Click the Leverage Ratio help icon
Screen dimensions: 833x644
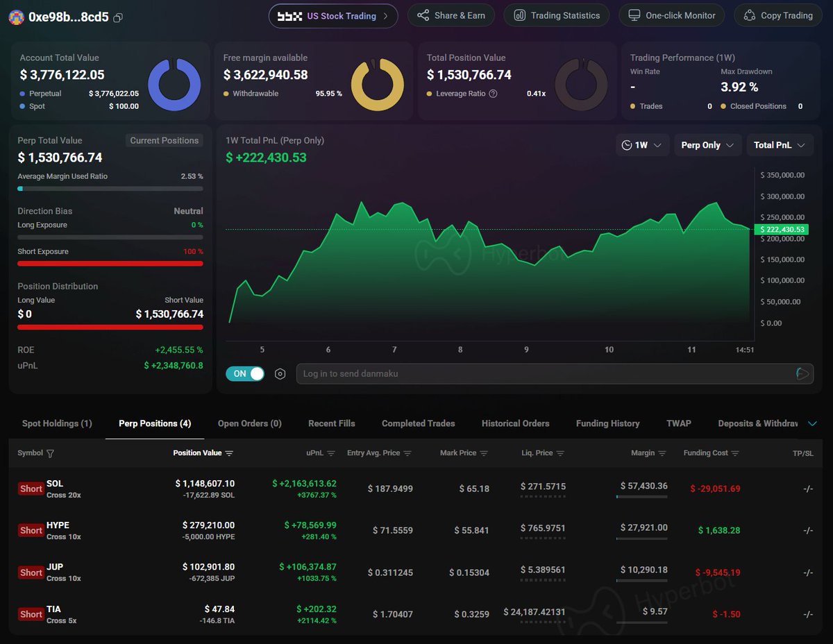(x=493, y=94)
